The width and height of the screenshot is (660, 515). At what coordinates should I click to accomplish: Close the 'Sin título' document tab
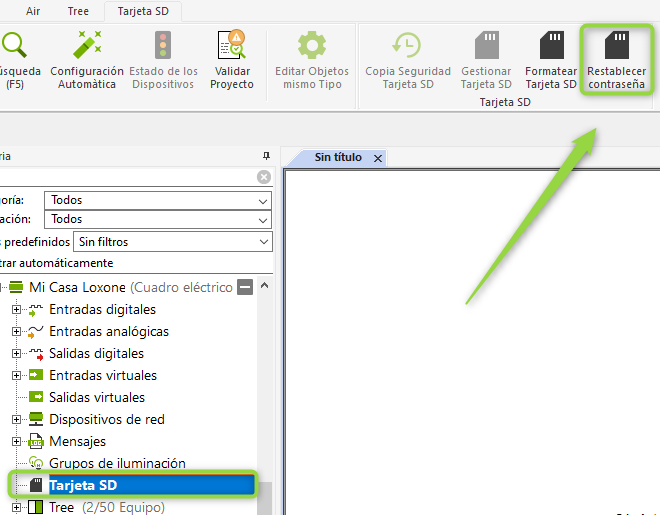[x=378, y=158]
